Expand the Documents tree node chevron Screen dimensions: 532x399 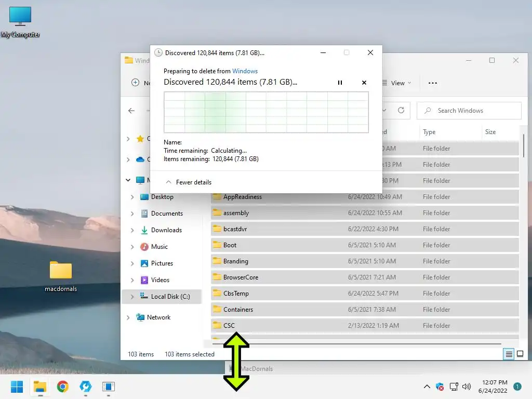coord(132,214)
